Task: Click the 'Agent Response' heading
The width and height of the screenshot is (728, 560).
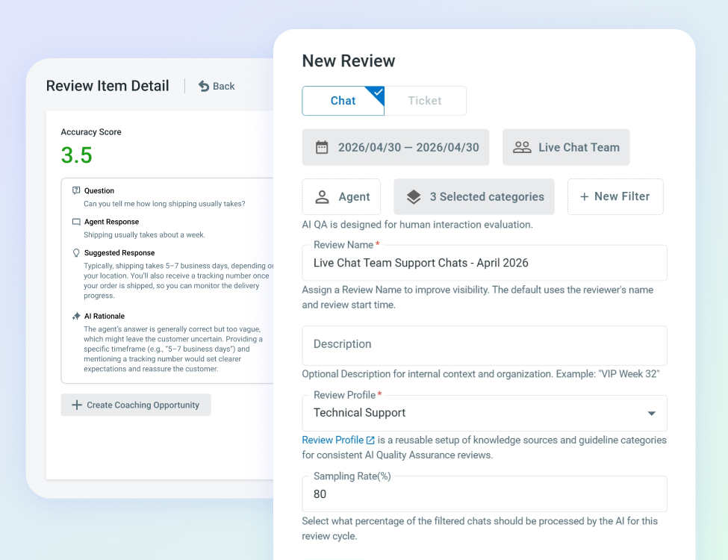Action: 111,222
